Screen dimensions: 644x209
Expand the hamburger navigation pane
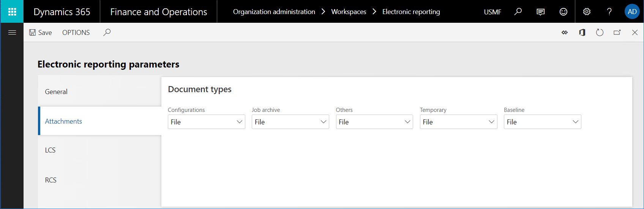click(x=12, y=33)
